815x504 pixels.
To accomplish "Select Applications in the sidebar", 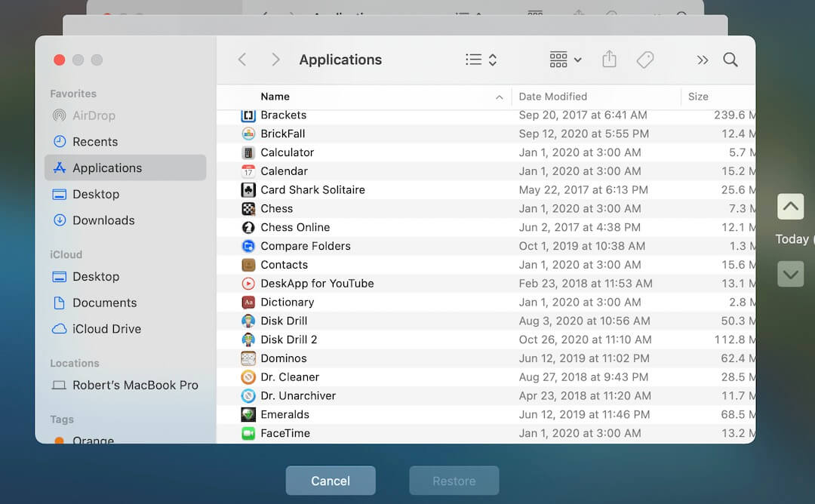I will (125, 167).
